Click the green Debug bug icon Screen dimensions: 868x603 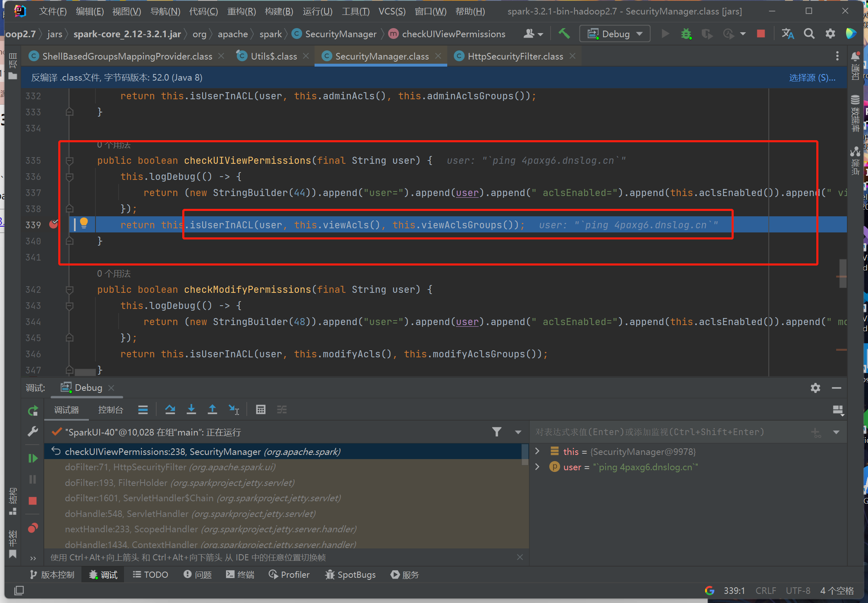tap(686, 34)
